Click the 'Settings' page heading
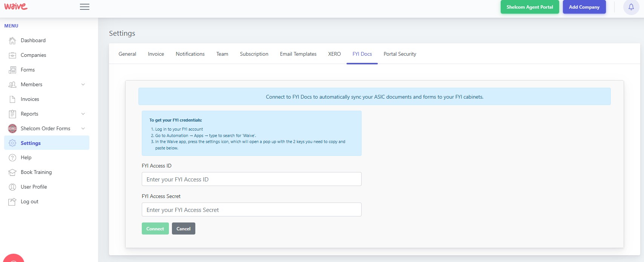Viewport: 644px width, 262px height. point(122,33)
